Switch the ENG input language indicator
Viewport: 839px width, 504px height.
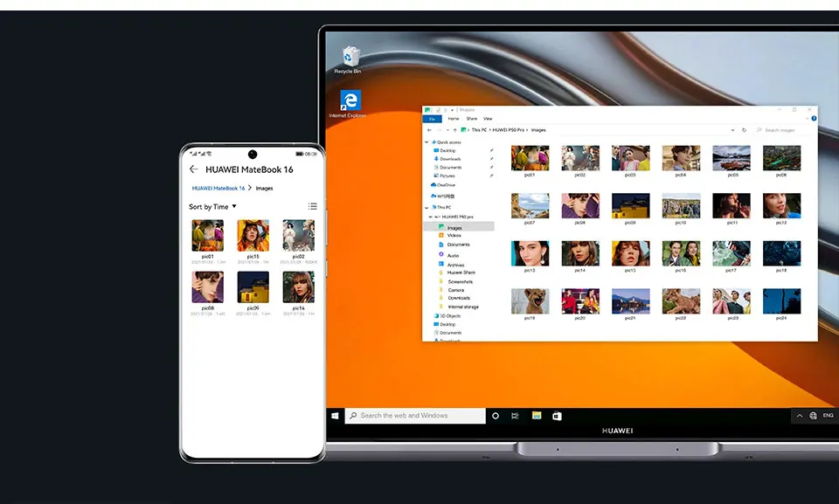829,416
